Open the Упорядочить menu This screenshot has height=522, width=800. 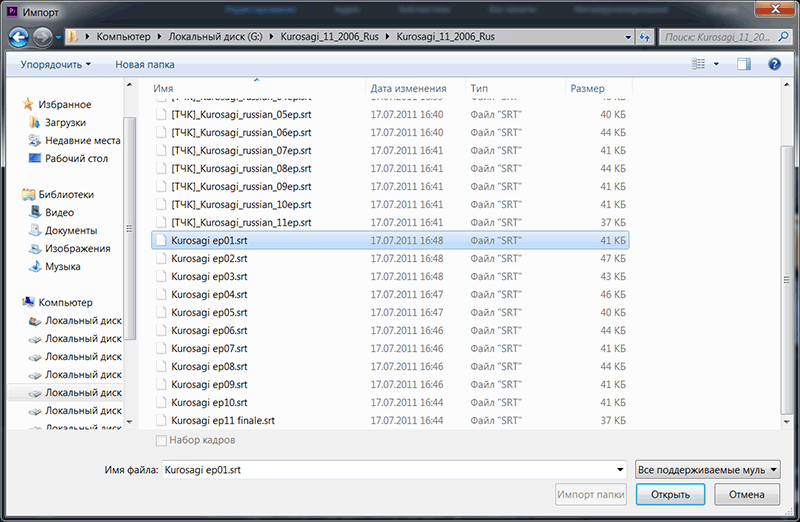coord(56,64)
